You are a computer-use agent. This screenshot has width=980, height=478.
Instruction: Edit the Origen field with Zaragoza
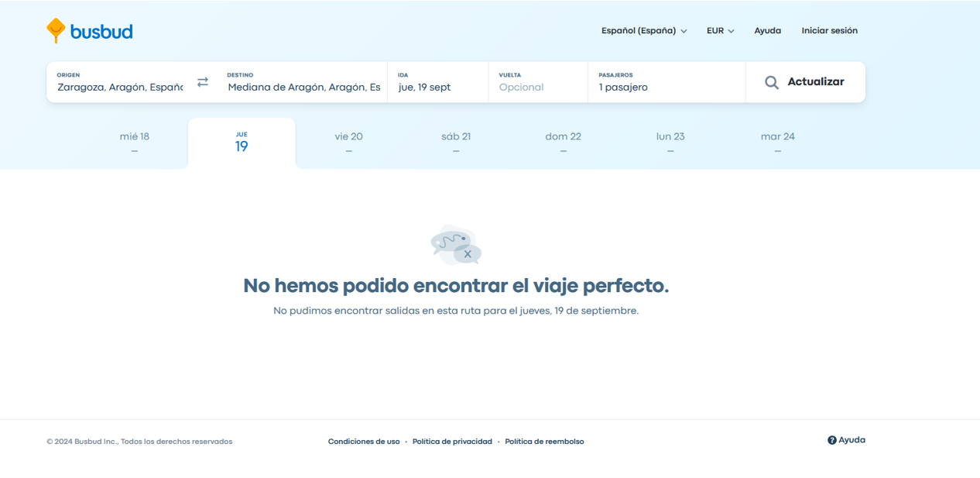(x=120, y=87)
